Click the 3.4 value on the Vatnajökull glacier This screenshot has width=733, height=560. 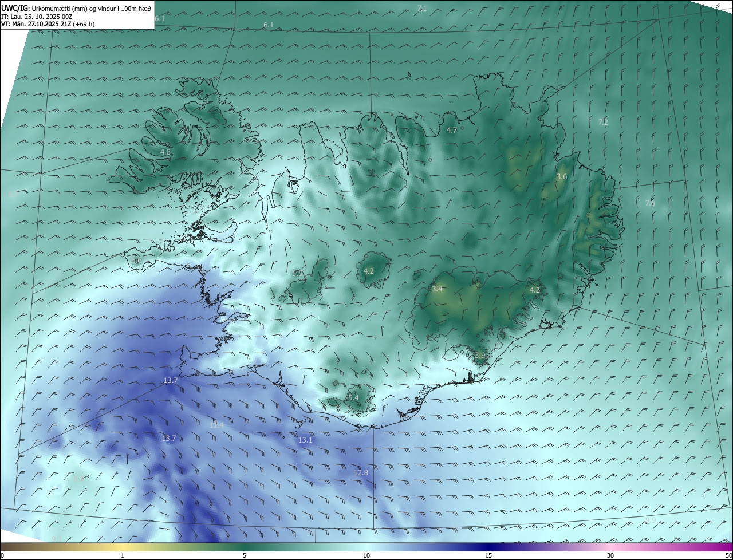point(437,289)
